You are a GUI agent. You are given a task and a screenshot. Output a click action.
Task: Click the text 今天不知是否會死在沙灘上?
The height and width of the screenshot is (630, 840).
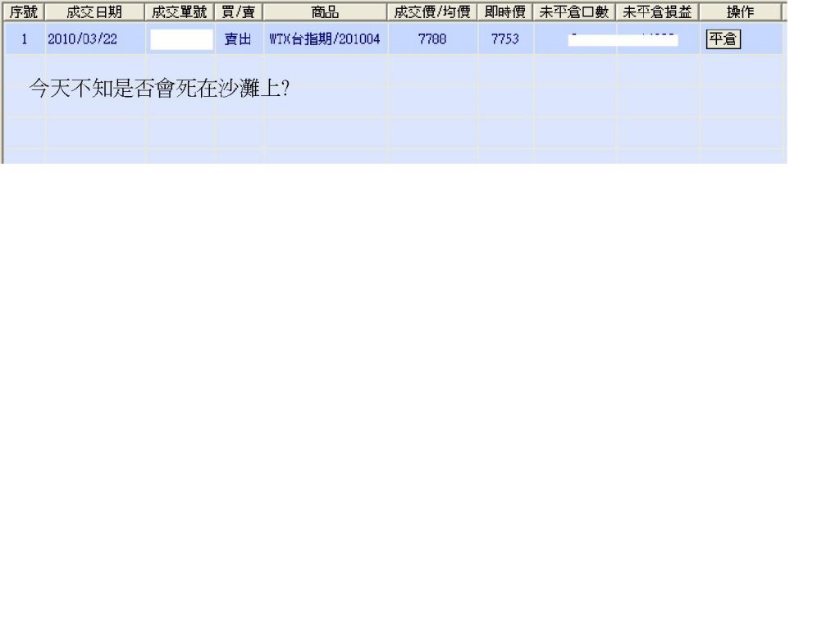click(x=159, y=89)
